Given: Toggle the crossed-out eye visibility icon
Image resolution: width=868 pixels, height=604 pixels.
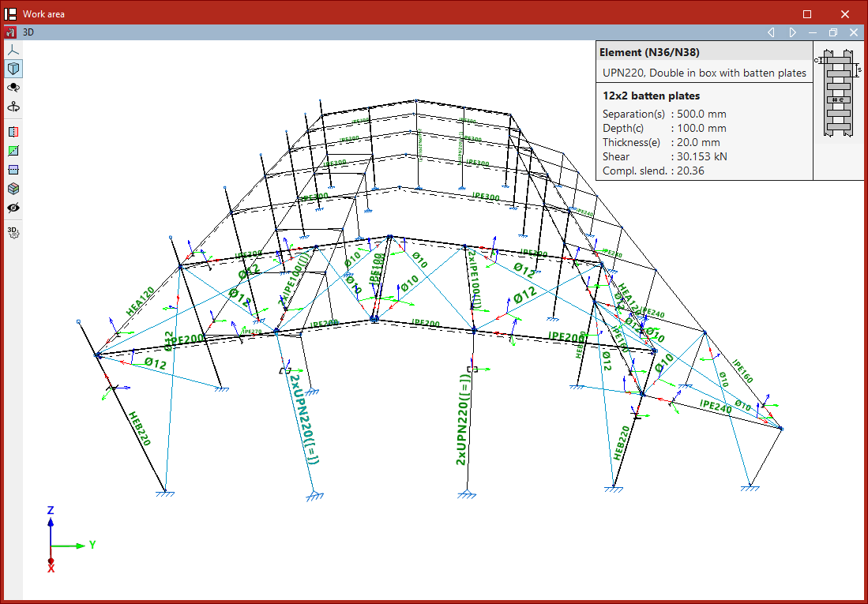Looking at the screenshot, I should click(x=13, y=208).
